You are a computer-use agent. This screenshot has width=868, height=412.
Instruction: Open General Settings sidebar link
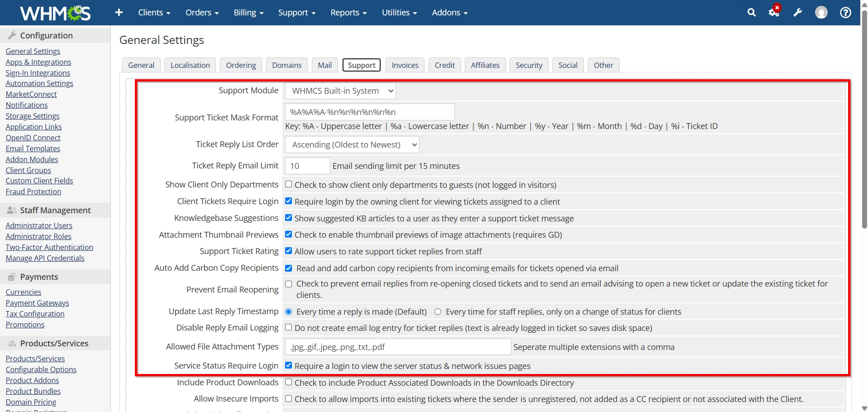[x=33, y=51]
